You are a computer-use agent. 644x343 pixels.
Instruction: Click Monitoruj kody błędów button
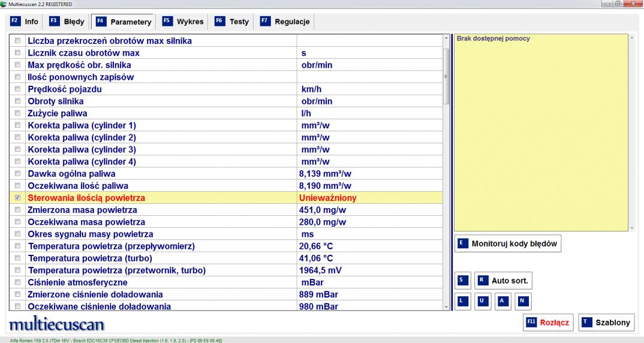pyautogui.click(x=508, y=243)
